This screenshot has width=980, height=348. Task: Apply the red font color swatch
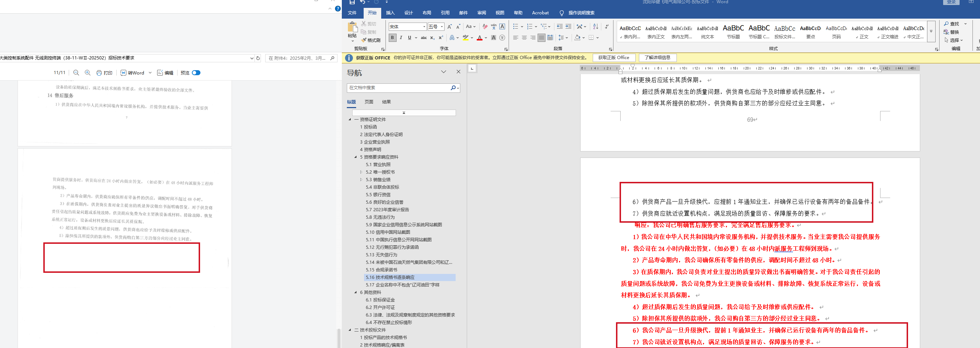tap(479, 38)
